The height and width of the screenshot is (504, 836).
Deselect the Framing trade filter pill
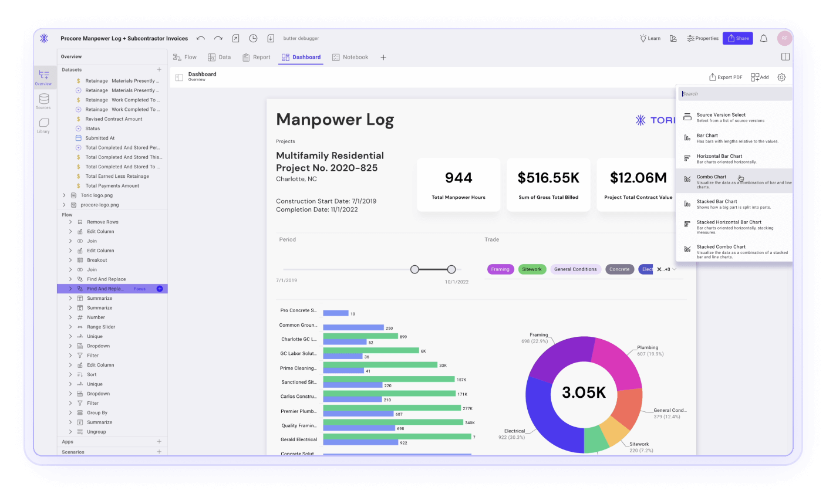point(500,269)
